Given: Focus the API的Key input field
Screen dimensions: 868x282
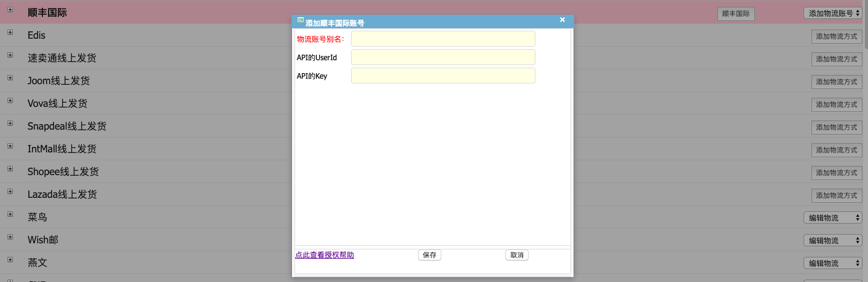Looking at the screenshot, I should tap(443, 76).
